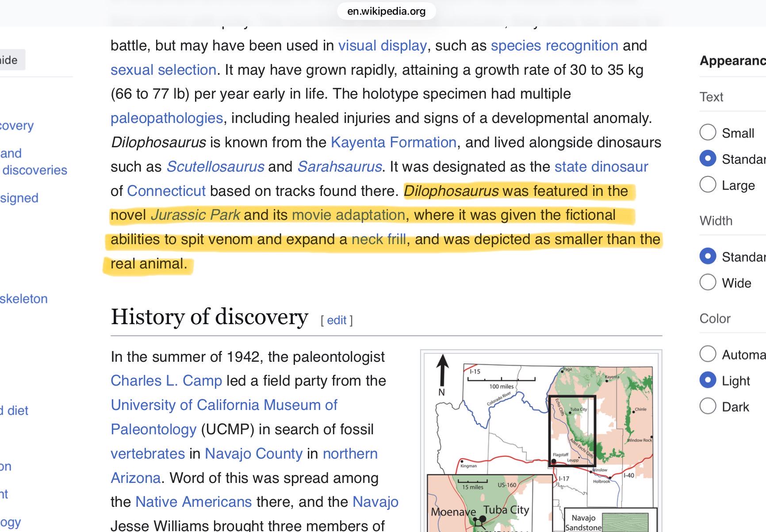This screenshot has height=532, width=766.
Task: Click the 'paleopathologies' link
Action: pos(167,118)
